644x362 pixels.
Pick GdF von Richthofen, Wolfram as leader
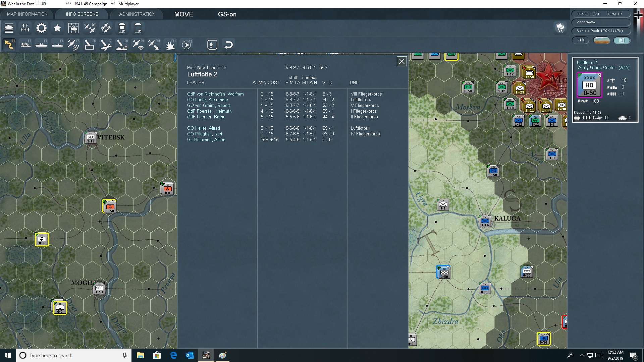click(215, 94)
